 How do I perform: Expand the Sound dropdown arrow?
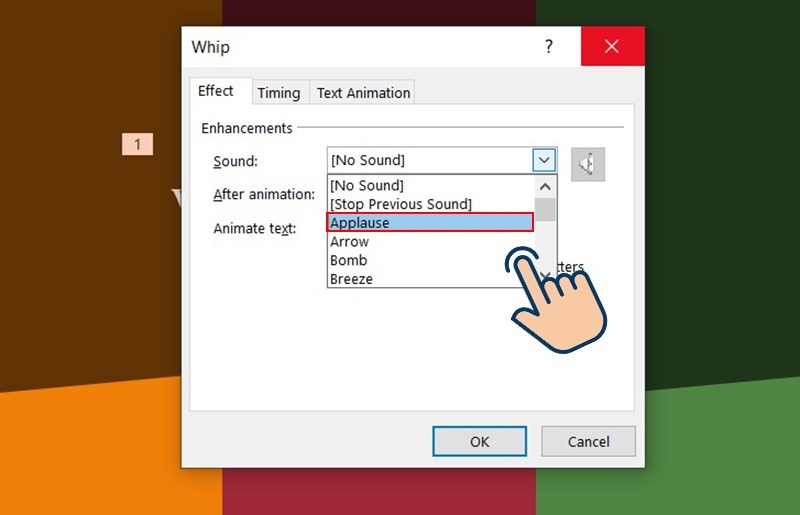544,160
